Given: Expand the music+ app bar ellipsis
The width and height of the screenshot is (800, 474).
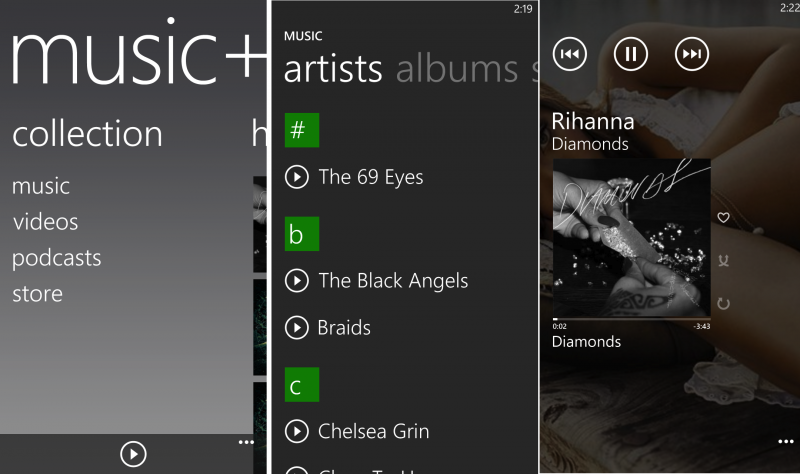Looking at the screenshot, I should tap(246, 441).
